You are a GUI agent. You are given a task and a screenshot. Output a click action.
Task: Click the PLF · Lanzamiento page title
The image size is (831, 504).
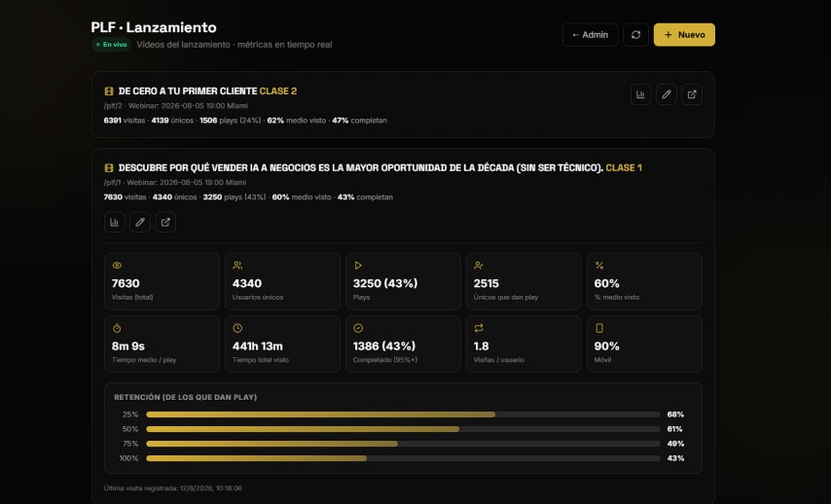point(154,27)
